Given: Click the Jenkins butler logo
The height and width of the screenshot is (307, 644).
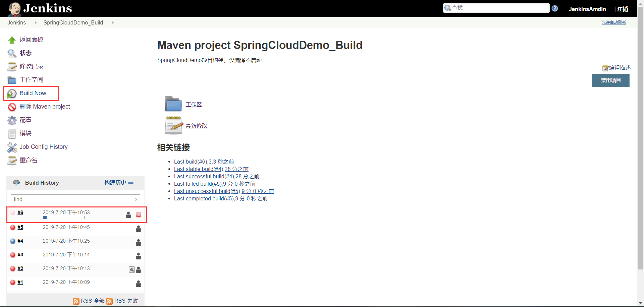Looking at the screenshot, I should (x=14, y=9).
